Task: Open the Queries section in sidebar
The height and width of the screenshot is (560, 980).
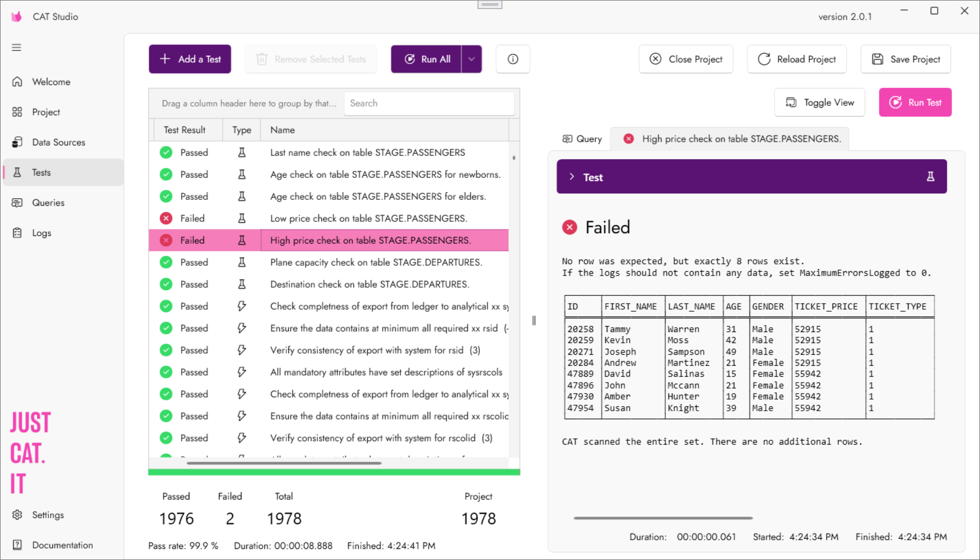Action: click(48, 203)
